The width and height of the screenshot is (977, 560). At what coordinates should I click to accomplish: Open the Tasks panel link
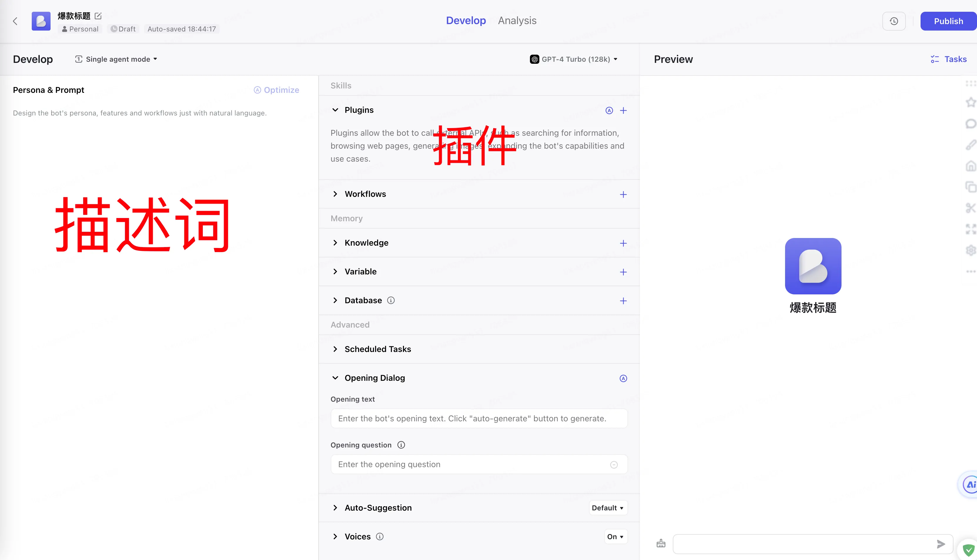[948, 59]
